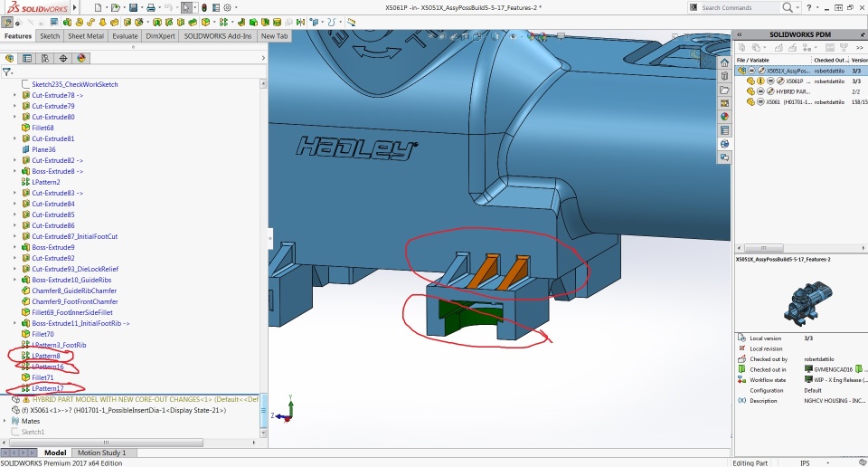Select the Extruded Boss/Base tool icon
Viewport: 868px width, 467px height.
pyautogui.click(x=67, y=22)
